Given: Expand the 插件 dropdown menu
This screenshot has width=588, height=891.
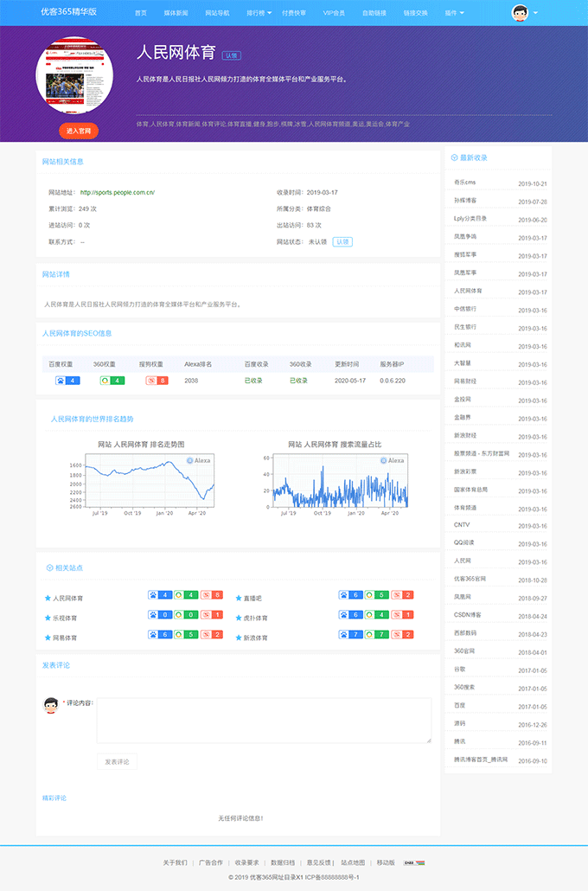Looking at the screenshot, I should point(454,13).
